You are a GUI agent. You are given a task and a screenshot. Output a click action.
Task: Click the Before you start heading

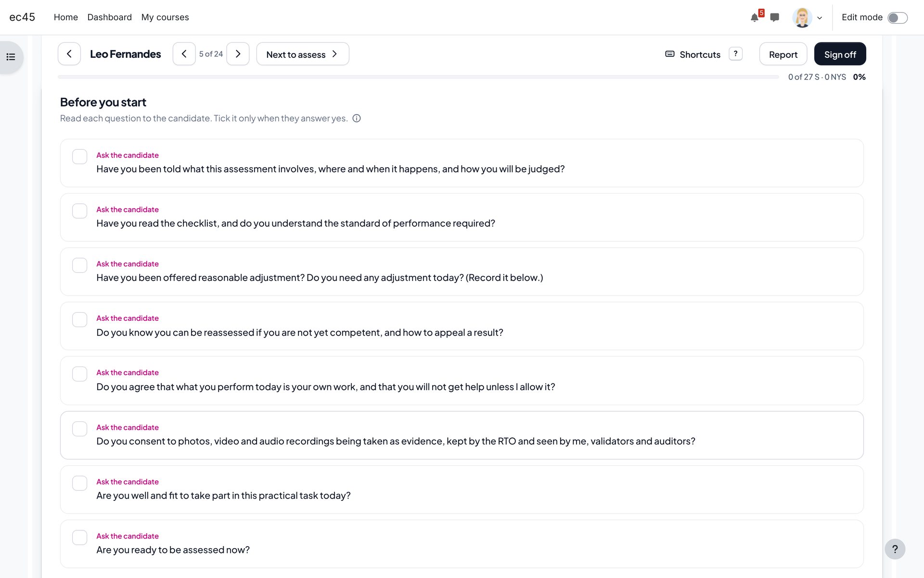(x=103, y=102)
